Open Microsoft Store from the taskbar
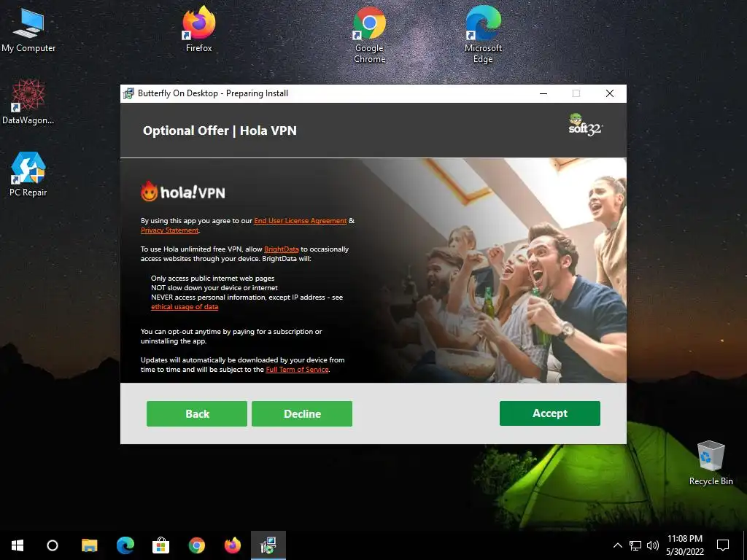Screen dimensions: 747x560 (x=160, y=545)
